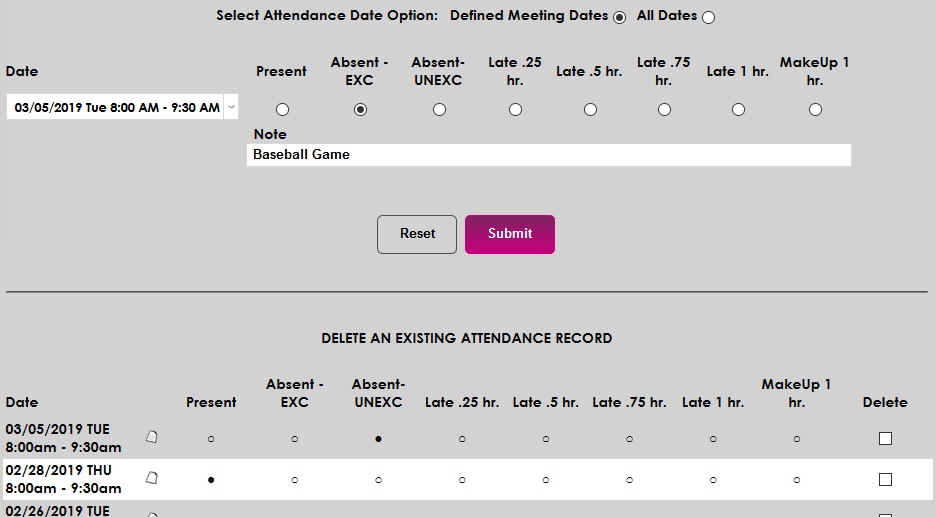Screen dimensions: 936x517
Task: Choose the All Dates radio option
Action: (708, 17)
